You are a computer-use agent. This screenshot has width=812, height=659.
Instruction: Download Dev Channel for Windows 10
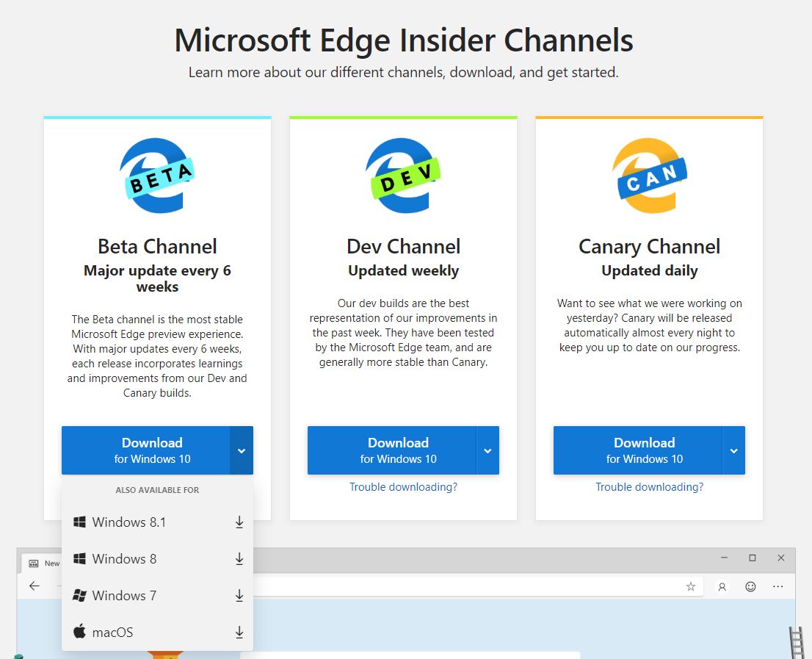click(391, 451)
